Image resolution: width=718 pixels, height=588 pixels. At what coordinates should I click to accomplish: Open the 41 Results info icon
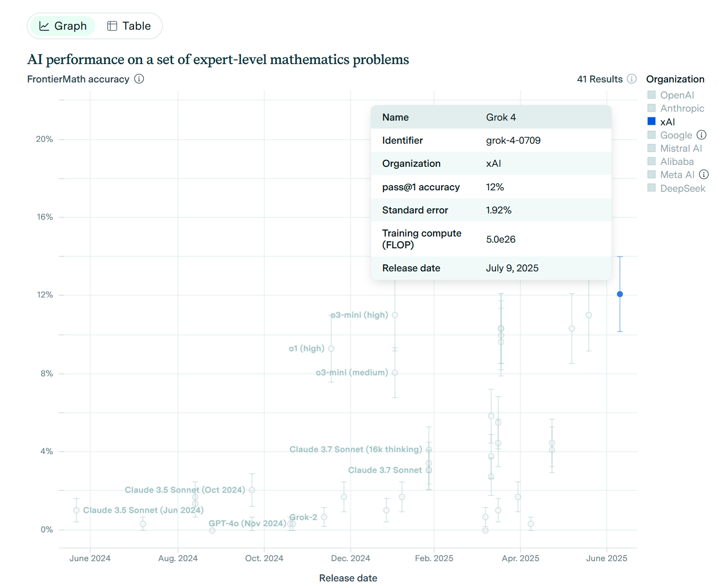click(x=632, y=79)
